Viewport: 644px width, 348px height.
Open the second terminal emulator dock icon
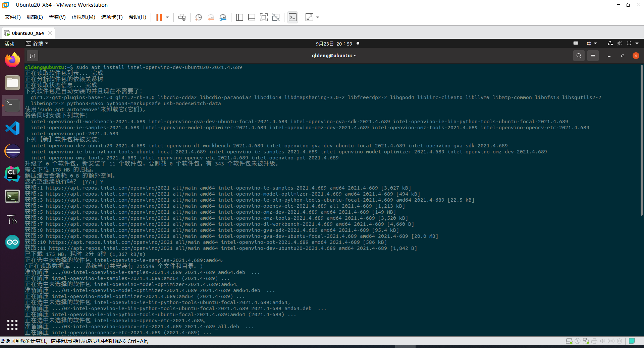[x=12, y=197]
